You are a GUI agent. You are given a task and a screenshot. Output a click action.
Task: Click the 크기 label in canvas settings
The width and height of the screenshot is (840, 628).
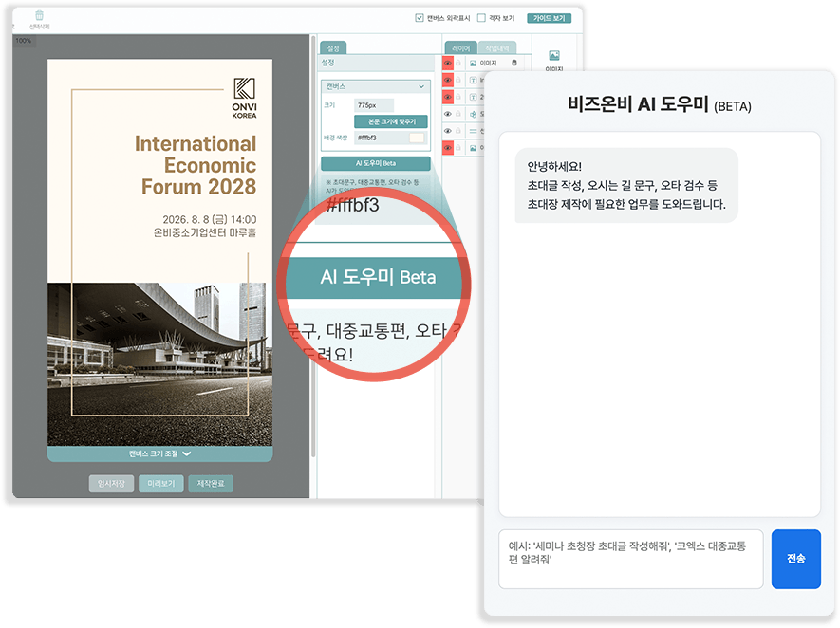point(329,105)
